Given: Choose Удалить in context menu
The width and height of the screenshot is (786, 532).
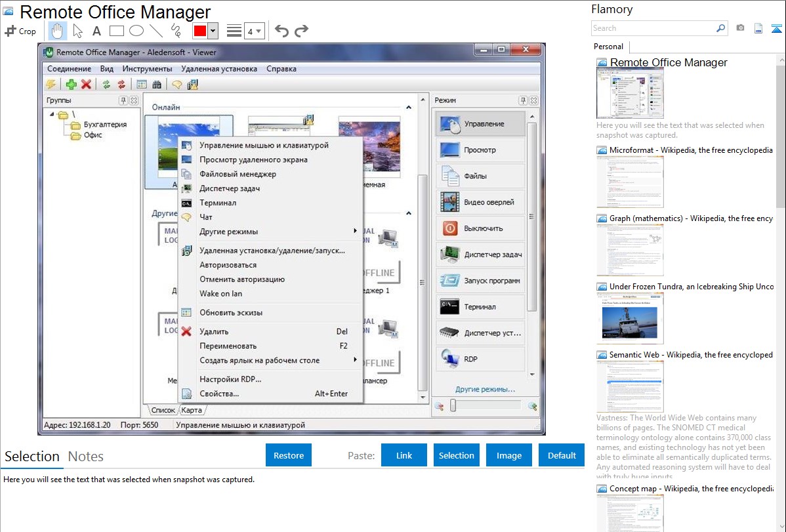Looking at the screenshot, I should [271, 331].
